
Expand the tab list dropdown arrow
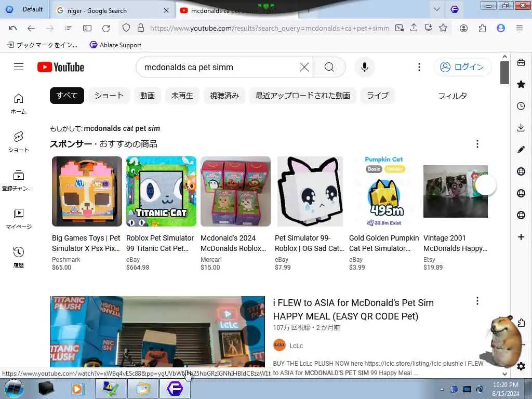click(x=436, y=9)
